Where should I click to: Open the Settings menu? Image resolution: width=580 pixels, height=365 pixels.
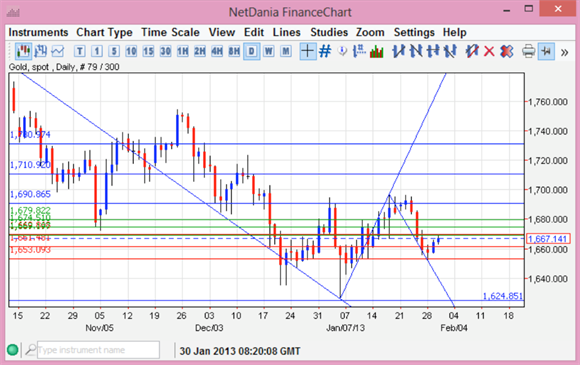[414, 33]
